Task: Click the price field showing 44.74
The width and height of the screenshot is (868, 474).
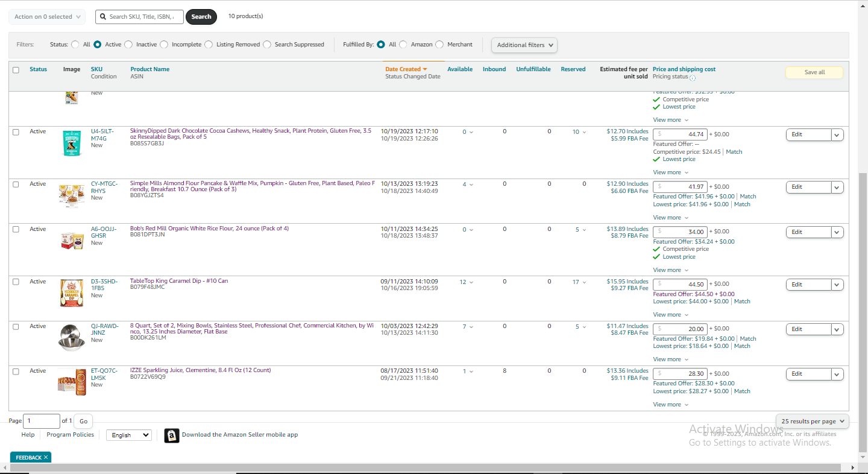Action: click(680, 134)
